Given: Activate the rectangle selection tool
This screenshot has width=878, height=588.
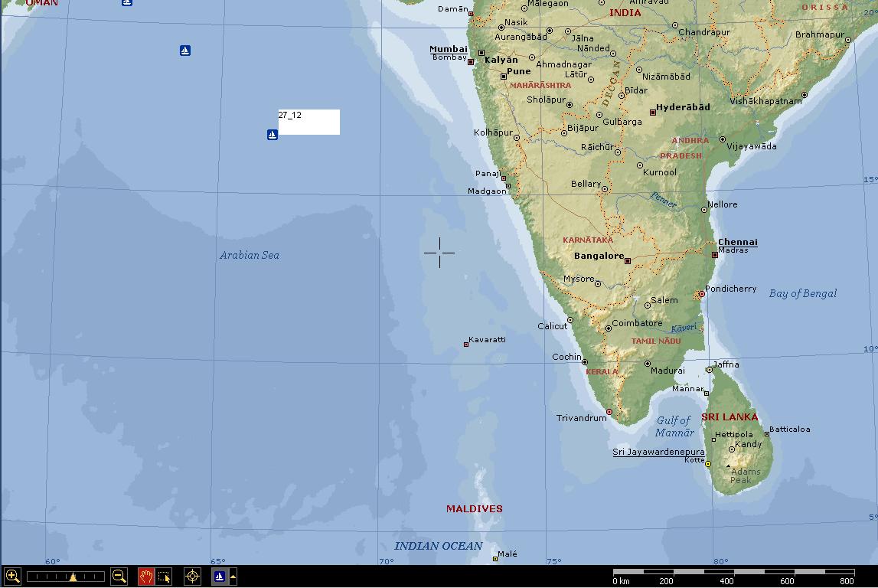Looking at the screenshot, I should (164, 576).
